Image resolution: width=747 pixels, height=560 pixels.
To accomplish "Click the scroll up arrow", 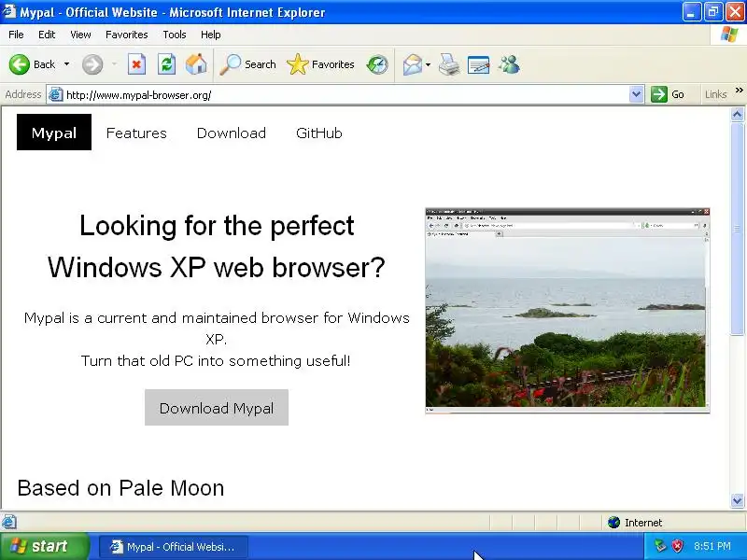I will [x=737, y=114].
